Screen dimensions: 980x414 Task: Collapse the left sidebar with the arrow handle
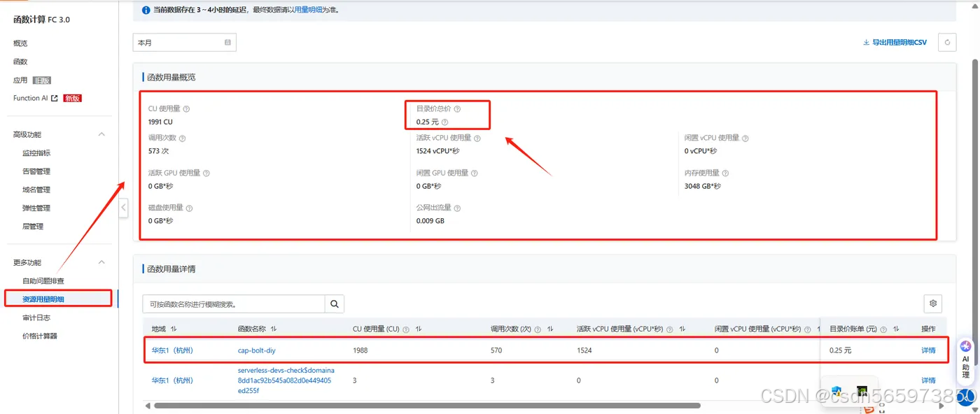124,208
